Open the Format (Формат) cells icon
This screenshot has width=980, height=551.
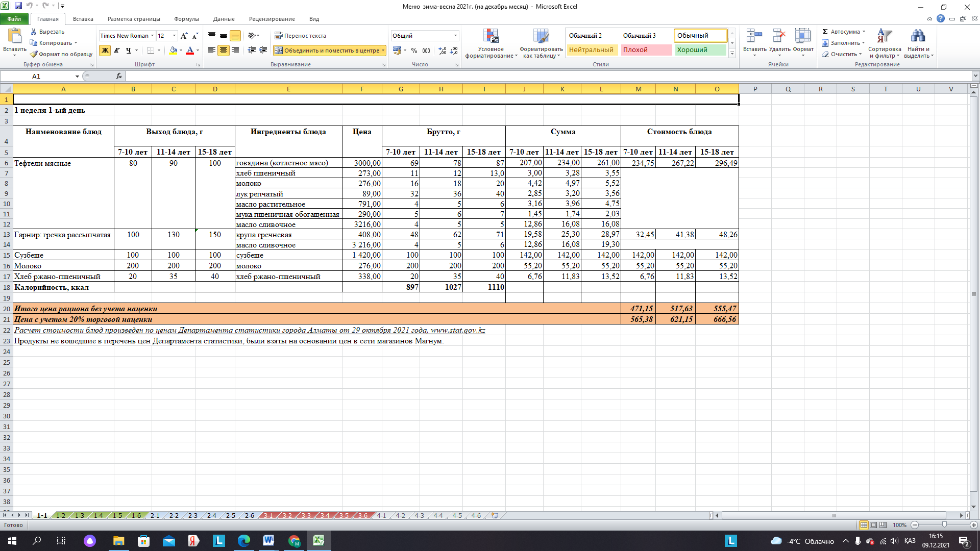pyautogui.click(x=803, y=36)
